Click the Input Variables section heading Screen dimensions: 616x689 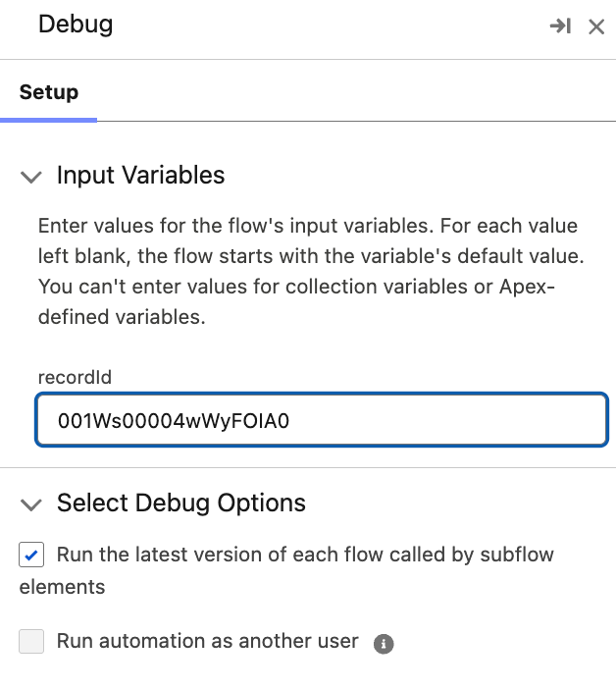click(140, 176)
